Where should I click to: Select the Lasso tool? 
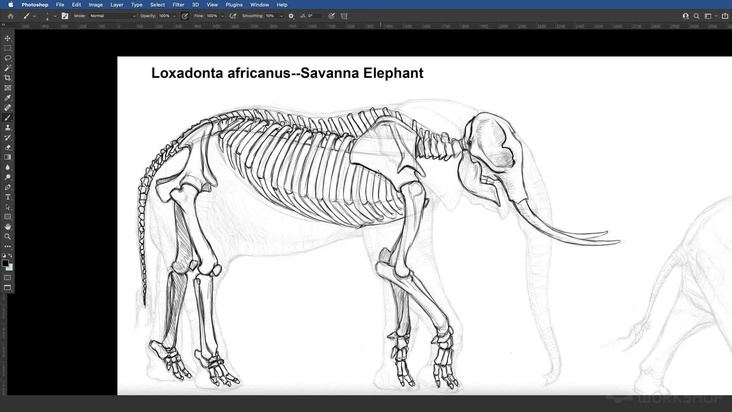click(x=7, y=58)
